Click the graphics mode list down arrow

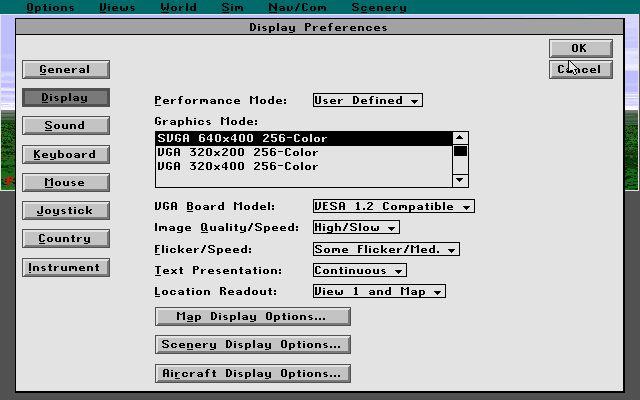pos(460,180)
